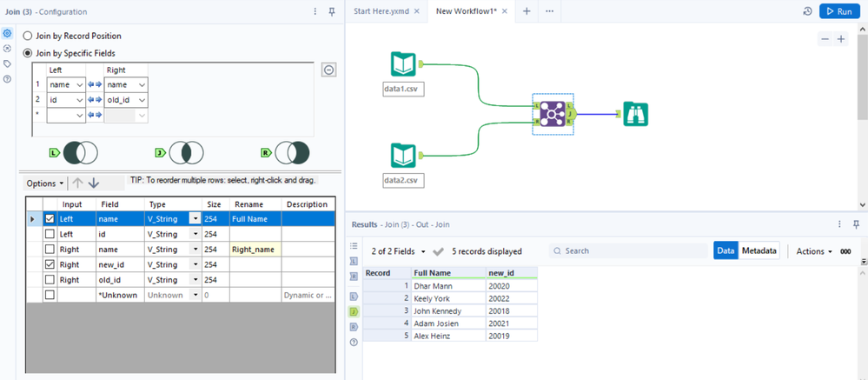Close the New Workflow1* tab
The width and height of the screenshot is (868, 380).
click(504, 11)
